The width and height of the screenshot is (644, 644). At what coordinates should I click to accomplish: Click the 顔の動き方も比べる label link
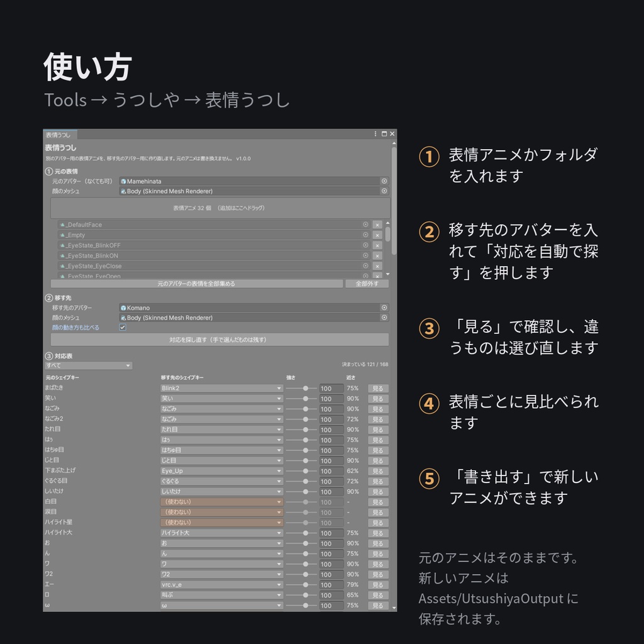pos(75,327)
